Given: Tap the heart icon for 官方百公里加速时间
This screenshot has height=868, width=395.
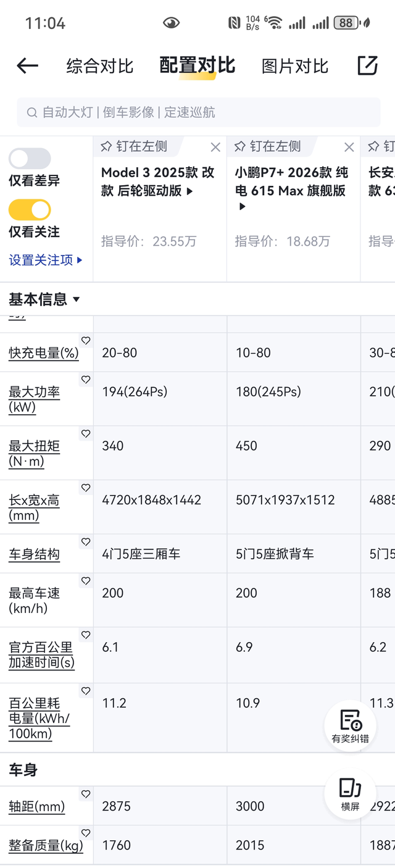Looking at the screenshot, I should (x=86, y=635).
